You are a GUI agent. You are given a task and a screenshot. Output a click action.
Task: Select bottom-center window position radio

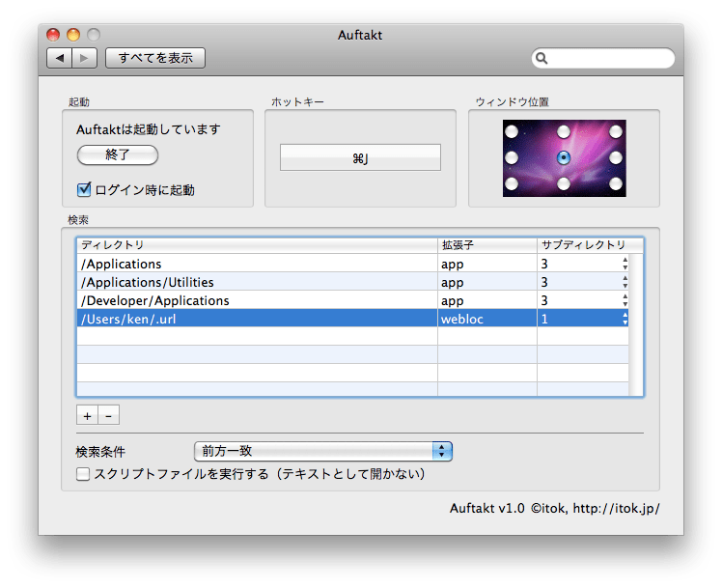[x=564, y=184]
